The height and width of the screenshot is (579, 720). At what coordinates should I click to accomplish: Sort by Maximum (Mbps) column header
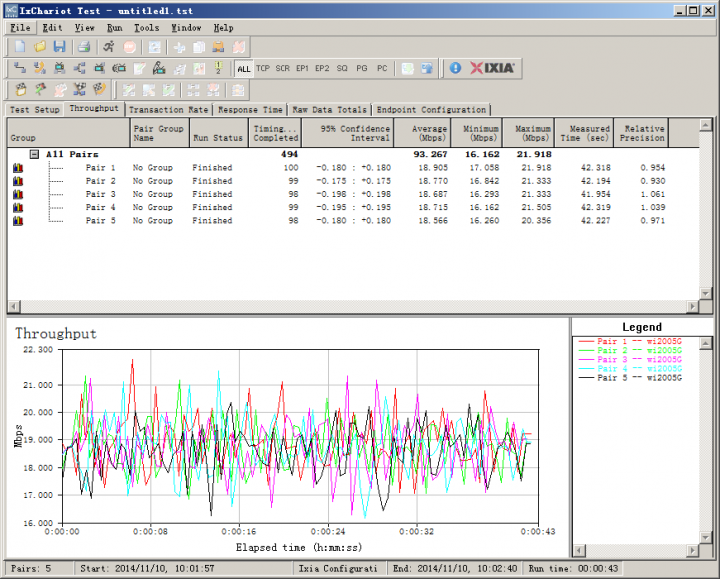[529, 133]
